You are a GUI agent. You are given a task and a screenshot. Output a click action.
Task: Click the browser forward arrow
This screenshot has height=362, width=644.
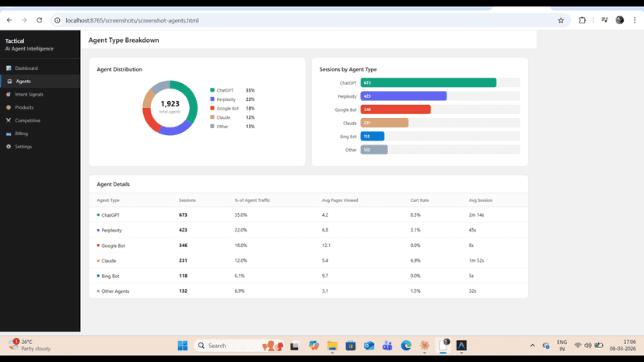24,20
